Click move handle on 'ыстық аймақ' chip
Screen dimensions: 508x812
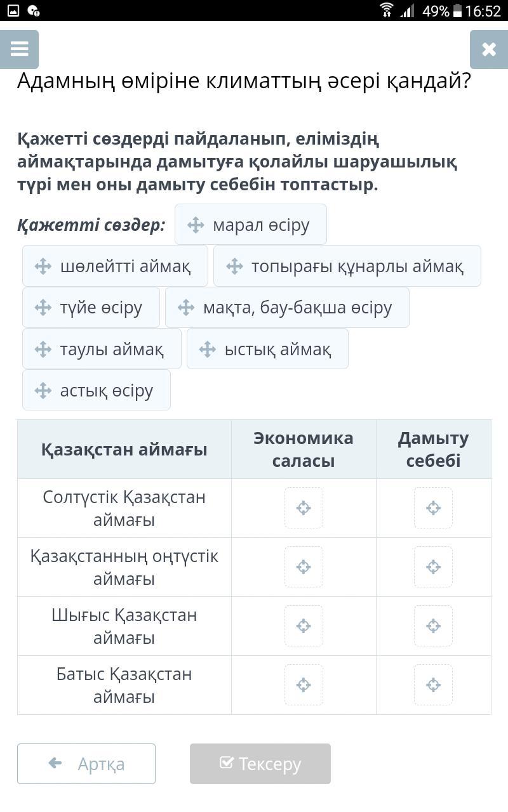208,349
